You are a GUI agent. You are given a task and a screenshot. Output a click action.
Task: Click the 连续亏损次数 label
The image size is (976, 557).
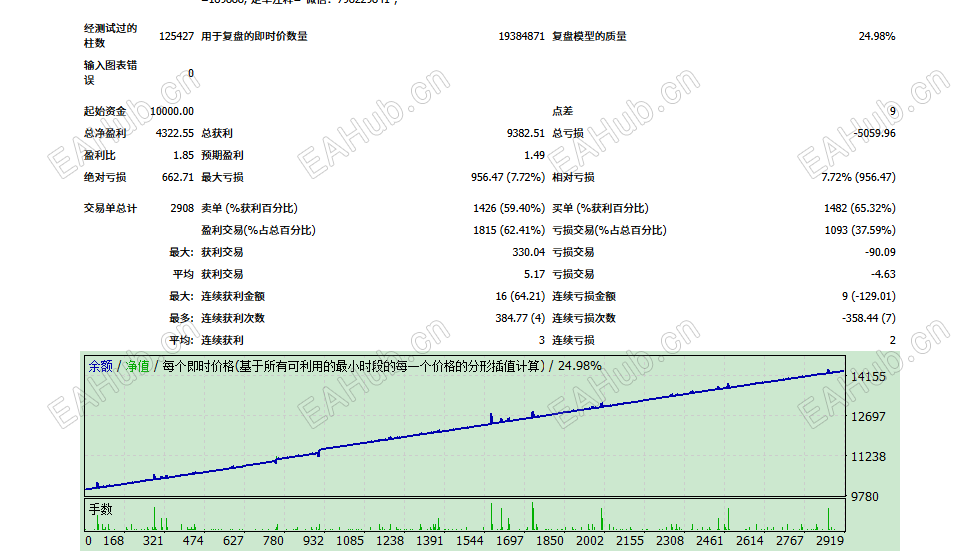tap(584, 318)
